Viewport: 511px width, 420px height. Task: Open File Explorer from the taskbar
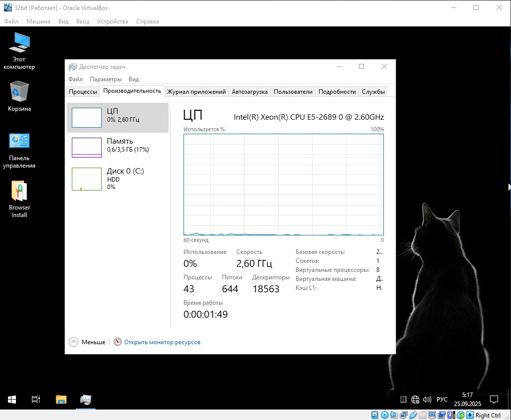[x=61, y=399]
